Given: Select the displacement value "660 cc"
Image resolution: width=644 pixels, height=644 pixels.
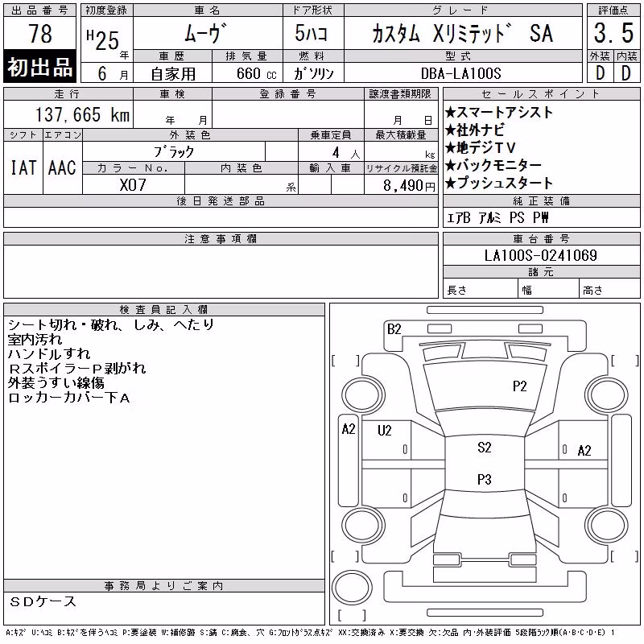Looking at the screenshot, I should (256, 73).
